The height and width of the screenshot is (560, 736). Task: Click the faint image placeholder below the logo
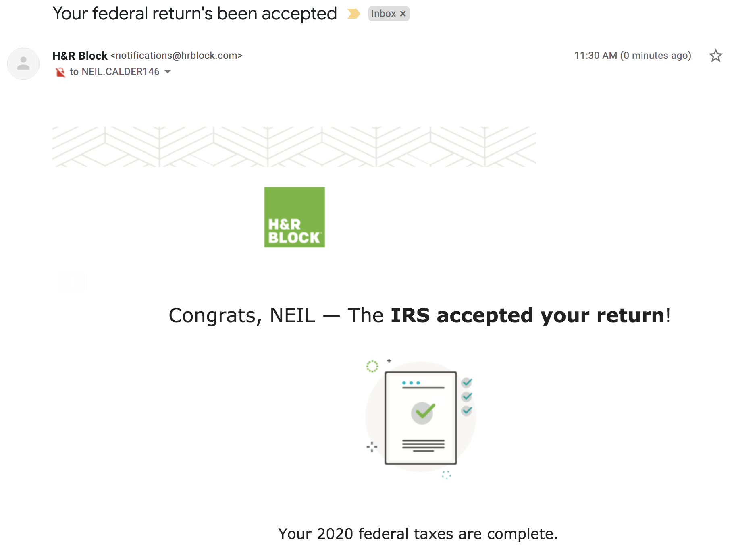[x=72, y=282]
